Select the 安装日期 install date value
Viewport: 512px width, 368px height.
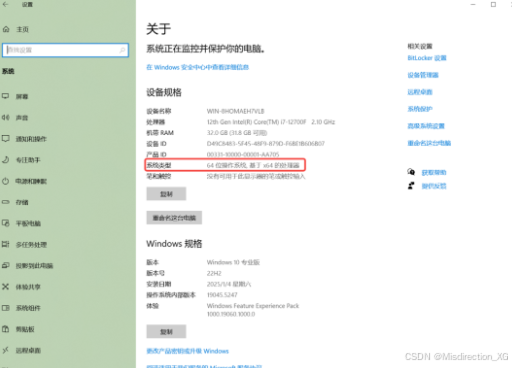coord(229,284)
